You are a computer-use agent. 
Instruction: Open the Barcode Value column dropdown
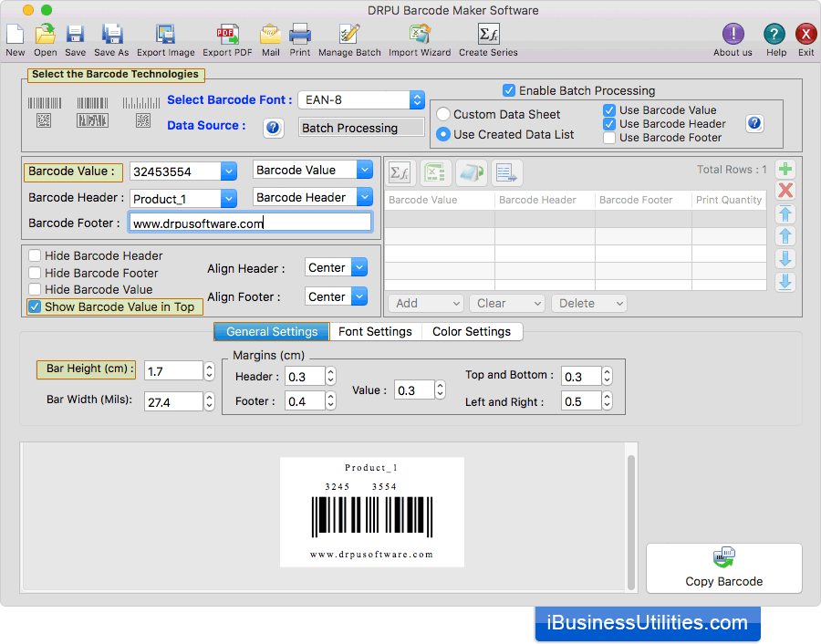(x=364, y=170)
